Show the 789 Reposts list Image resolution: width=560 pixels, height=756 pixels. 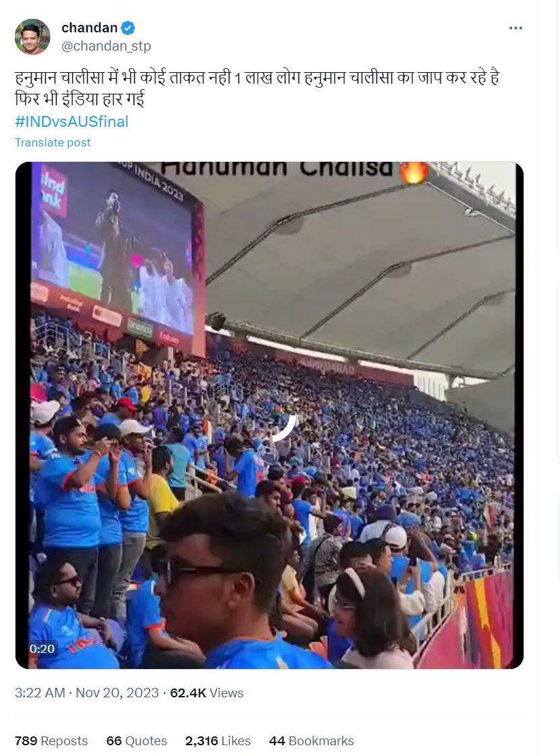coord(51,740)
